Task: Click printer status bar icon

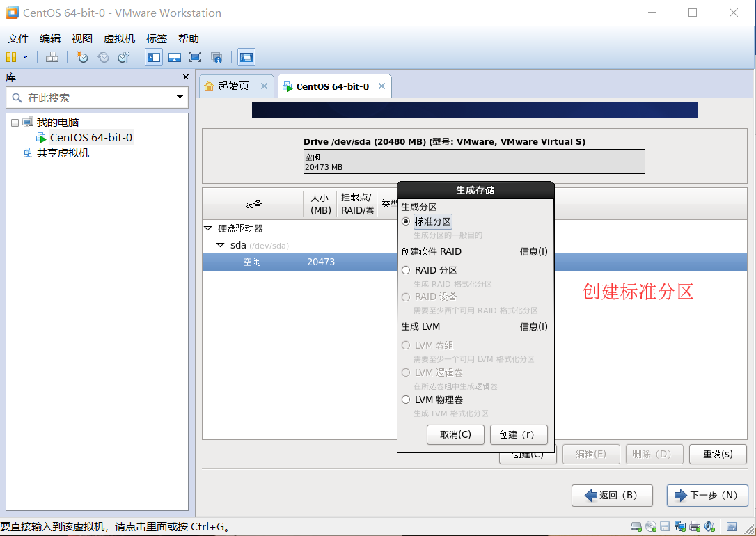Action: coord(695,526)
